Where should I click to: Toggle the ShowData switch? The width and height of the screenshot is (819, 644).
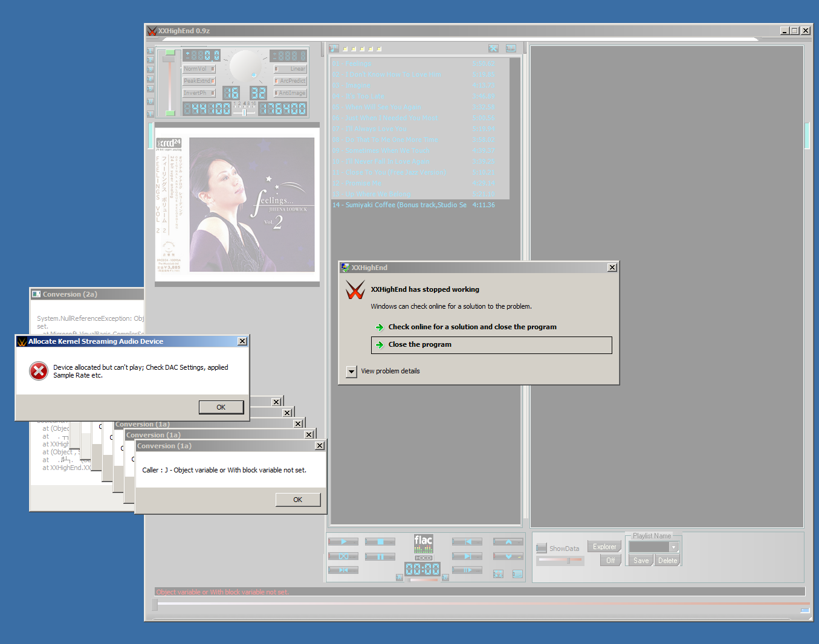pos(541,548)
